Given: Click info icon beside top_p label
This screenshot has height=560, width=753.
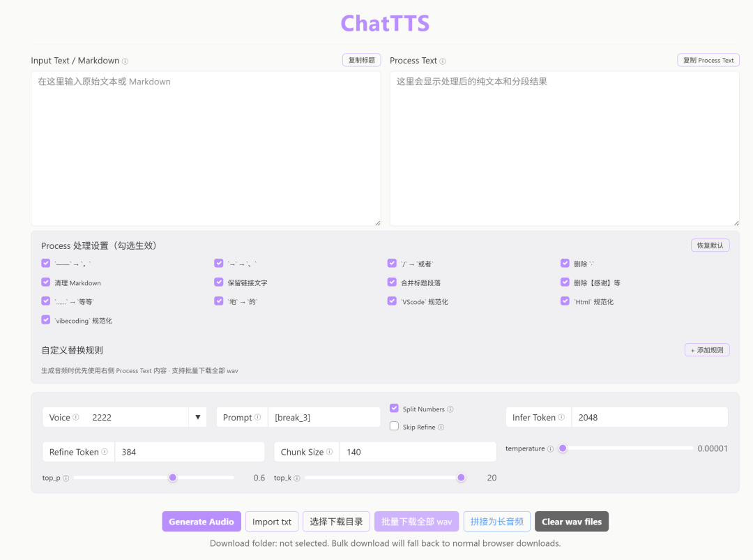Looking at the screenshot, I should [66, 478].
